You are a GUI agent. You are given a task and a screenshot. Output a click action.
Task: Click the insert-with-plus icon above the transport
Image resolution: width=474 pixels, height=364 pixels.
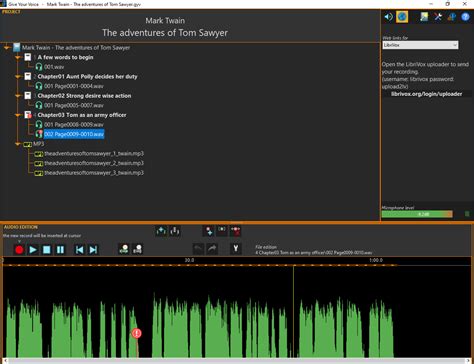pos(161,231)
